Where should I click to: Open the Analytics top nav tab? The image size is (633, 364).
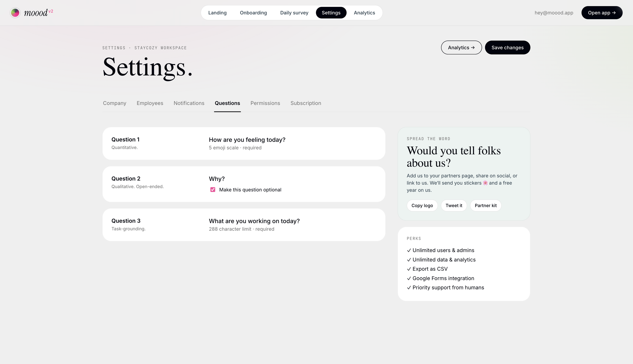pos(364,13)
